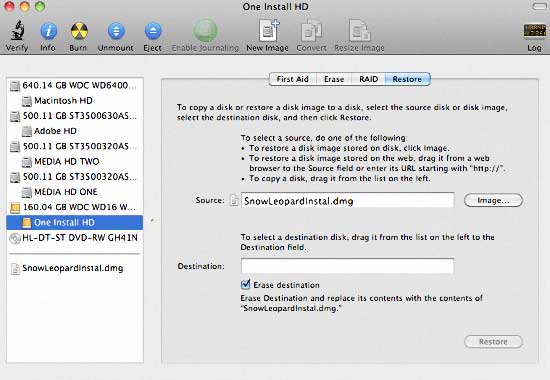The height and width of the screenshot is (380, 550).
Task: Click the dmg file icon beside Source
Action: click(234, 200)
